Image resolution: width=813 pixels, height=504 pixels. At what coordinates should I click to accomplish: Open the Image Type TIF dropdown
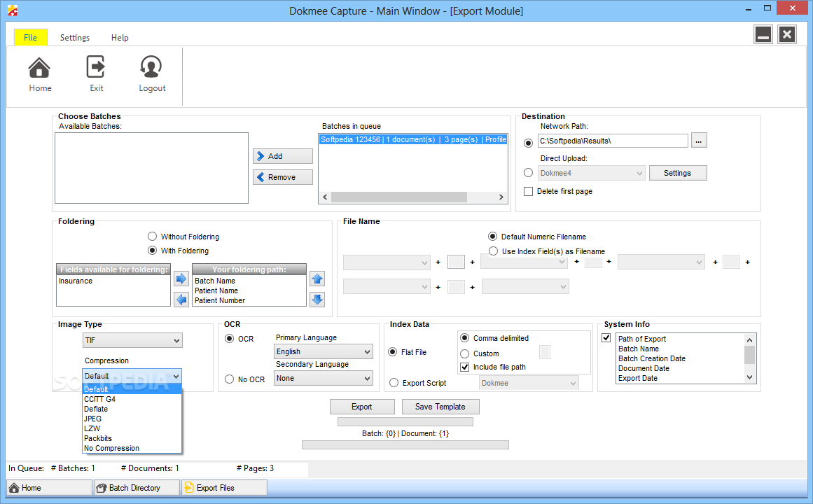click(132, 340)
